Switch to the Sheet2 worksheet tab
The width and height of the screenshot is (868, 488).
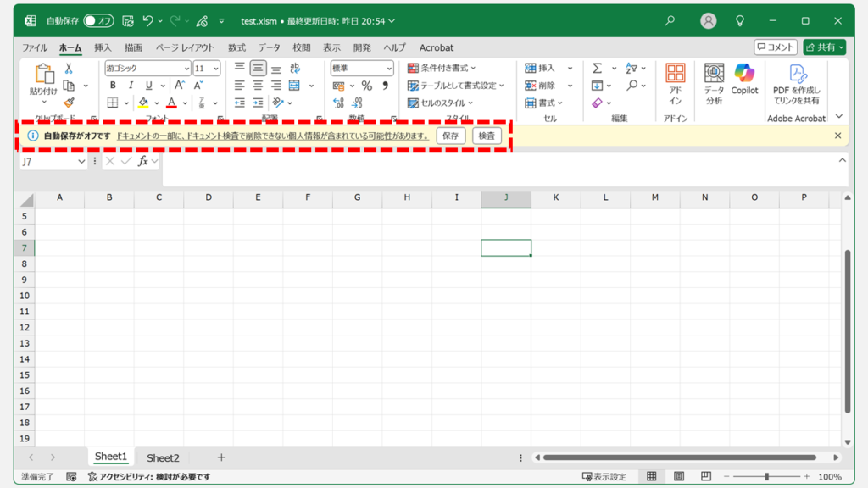[163, 457]
